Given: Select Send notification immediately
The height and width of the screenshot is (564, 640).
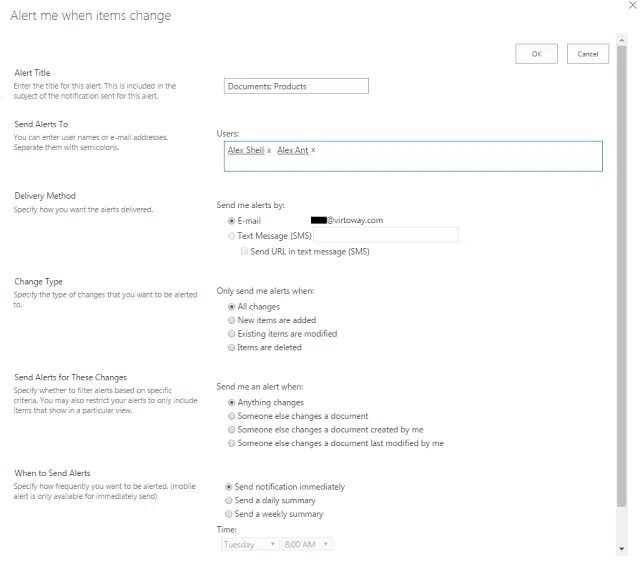Looking at the screenshot, I should point(229,487).
